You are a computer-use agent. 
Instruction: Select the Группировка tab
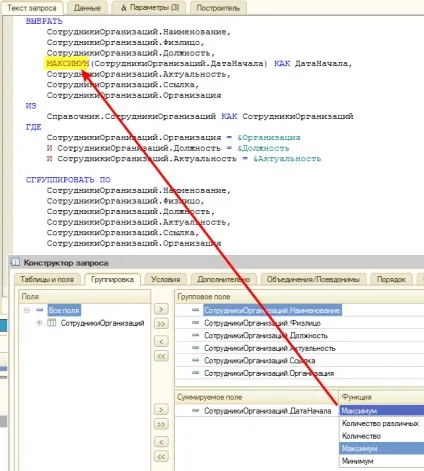coord(112,279)
